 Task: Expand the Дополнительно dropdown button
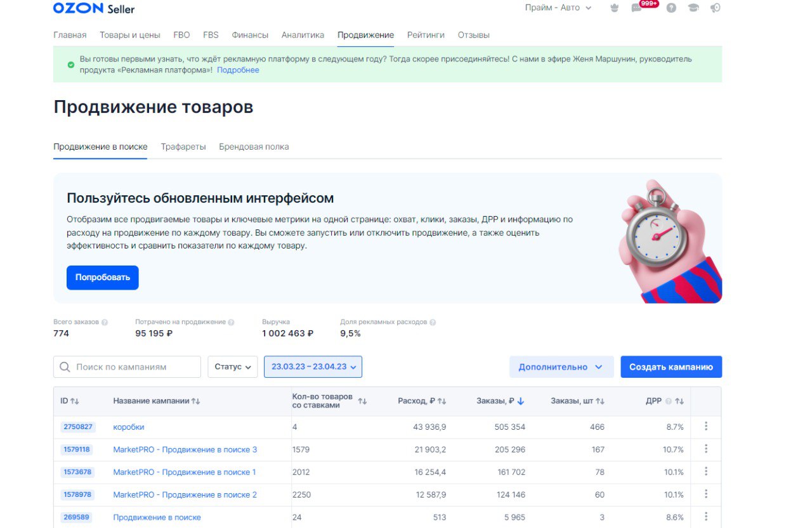point(561,367)
